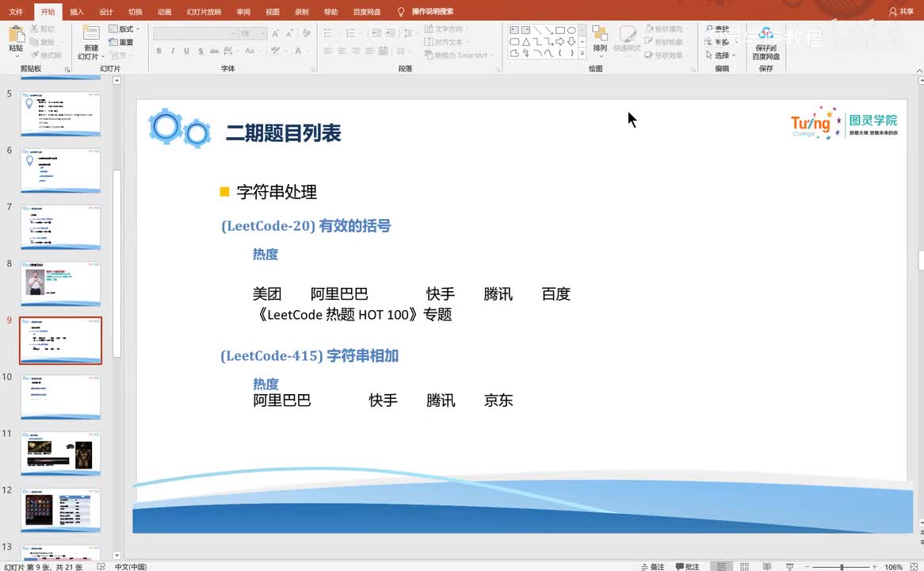Click zoom out minus icon
The height and width of the screenshot is (571, 924).
click(x=808, y=566)
